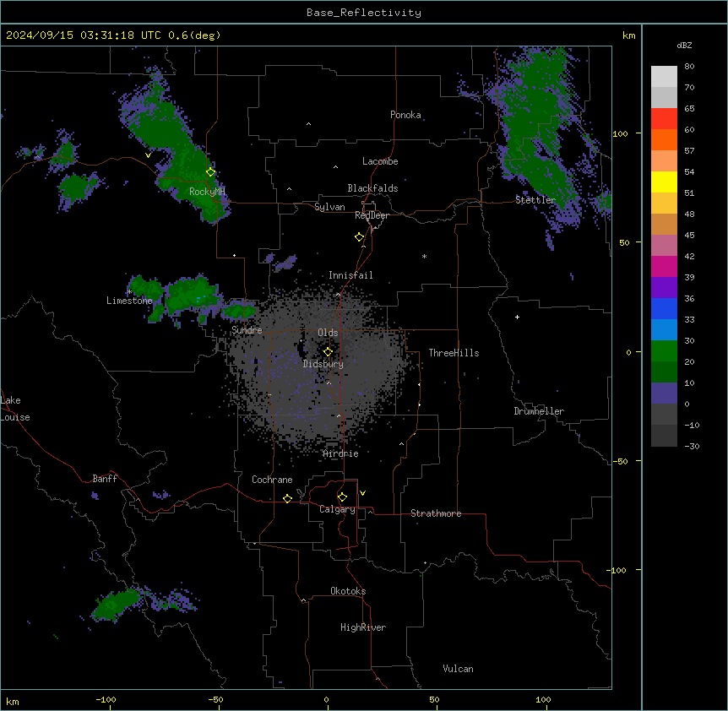Click the Calgary city label
Image resolution: width=728 pixels, height=711 pixels.
click(337, 509)
